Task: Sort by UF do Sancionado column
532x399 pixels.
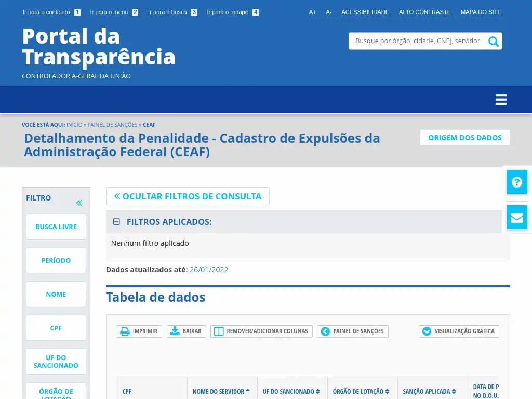Action: pos(291,391)
